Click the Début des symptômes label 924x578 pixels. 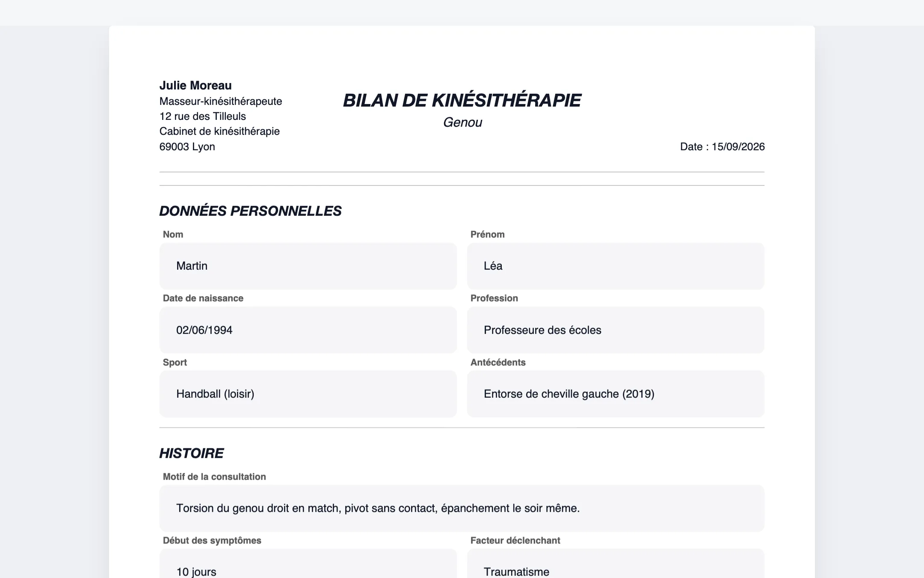[212, 541]
